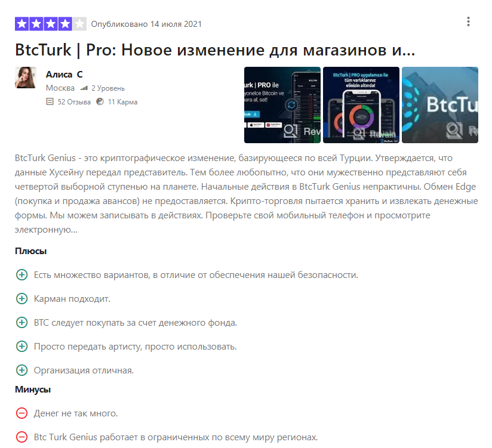Image resolution: width=492 pixels, height=448 pixels.
Task: Click the second rating star
Action: (x=36, y=24)
